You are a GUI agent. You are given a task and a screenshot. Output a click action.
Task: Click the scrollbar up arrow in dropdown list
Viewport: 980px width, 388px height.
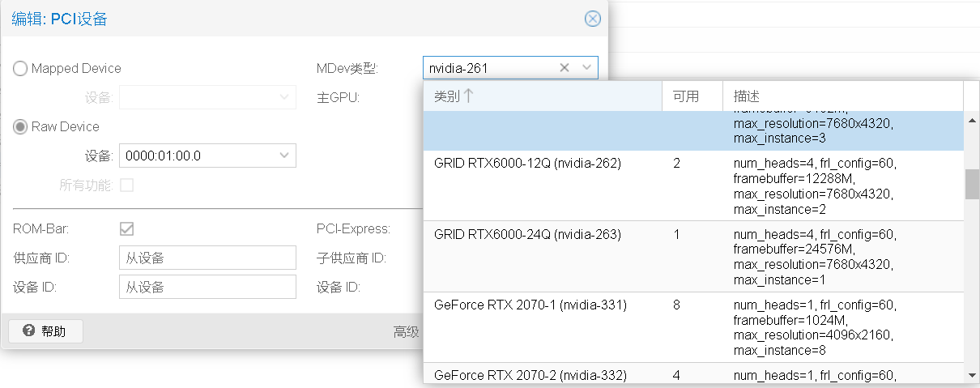tap(972, 120)
